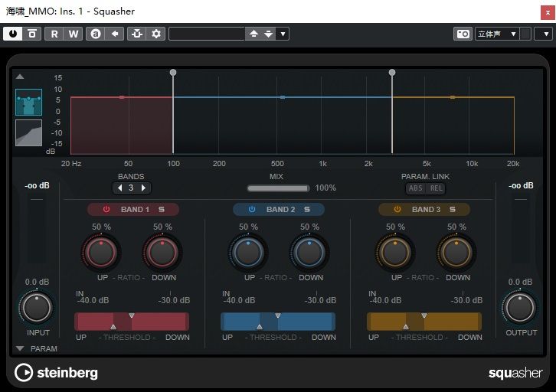Click Band 2 UP ratio knob
This screenshot has height=392, width=556.
(248, 253)
